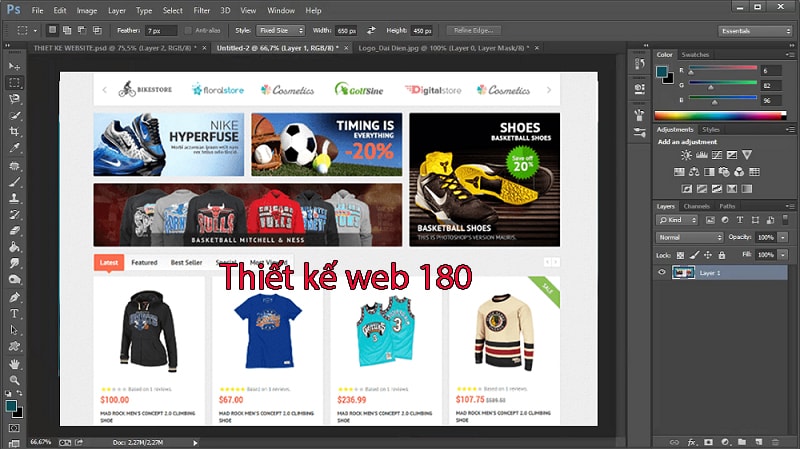
Task: Open the Essentials workspace dropdown
Action: [755, 31]
